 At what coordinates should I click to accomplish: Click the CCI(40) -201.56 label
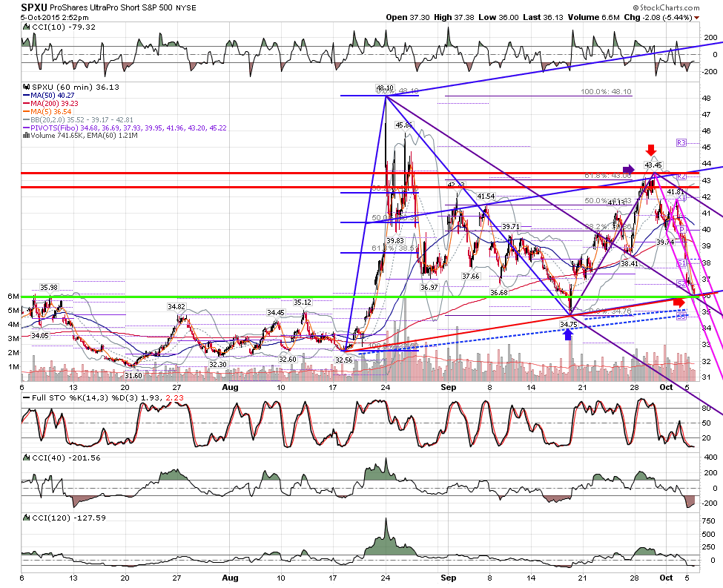pos(66,458)
